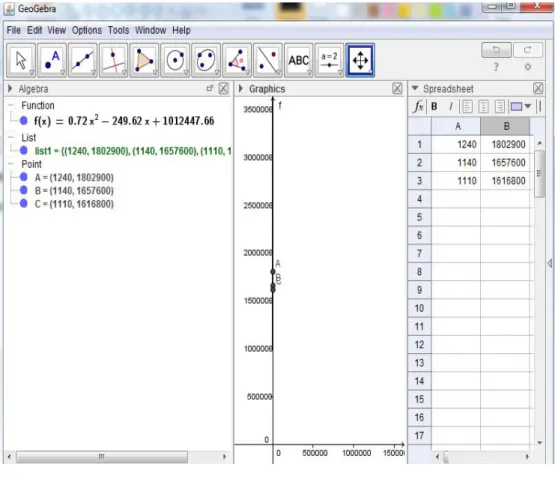Viewport: 555px width, 479px height.
Task: Select the Reflect about Line tool
Action: (268, 60)
